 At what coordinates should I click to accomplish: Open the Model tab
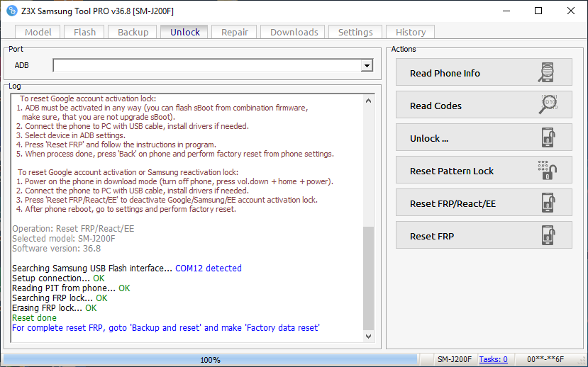coord(38,32)
